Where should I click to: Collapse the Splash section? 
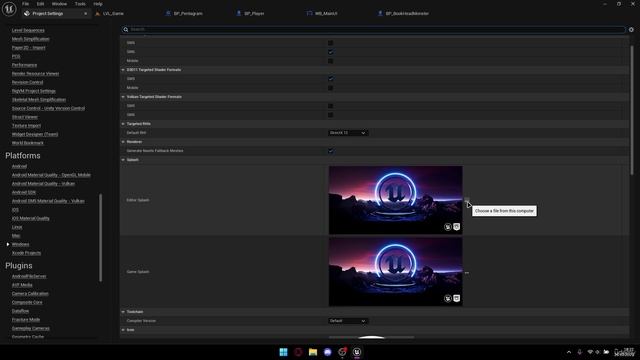(x=123, y=160)
